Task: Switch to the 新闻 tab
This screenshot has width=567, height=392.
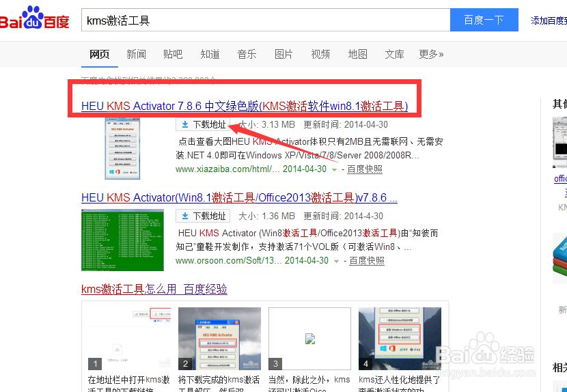Action: tap(137, 54)
